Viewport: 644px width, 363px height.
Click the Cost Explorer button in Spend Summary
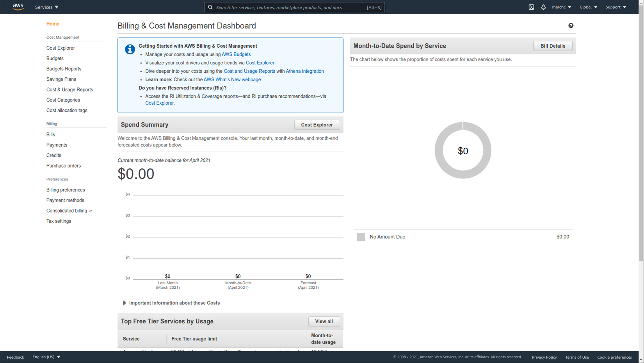click(317, 125)
